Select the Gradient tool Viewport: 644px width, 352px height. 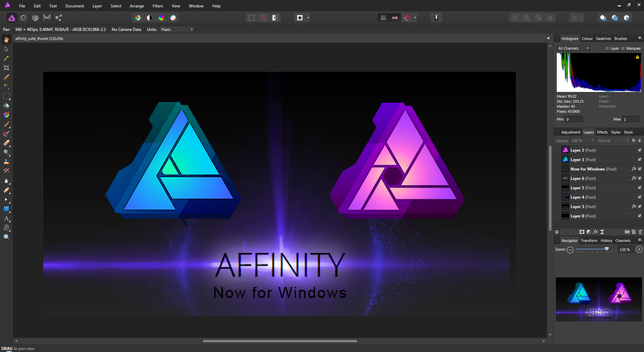(6, 115)
